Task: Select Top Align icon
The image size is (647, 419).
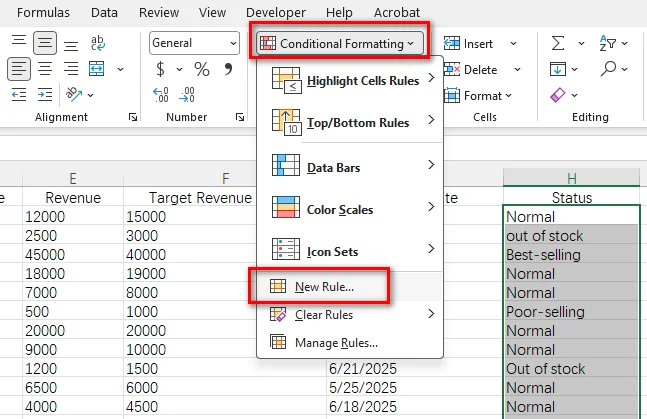Action: pos(19,40)
